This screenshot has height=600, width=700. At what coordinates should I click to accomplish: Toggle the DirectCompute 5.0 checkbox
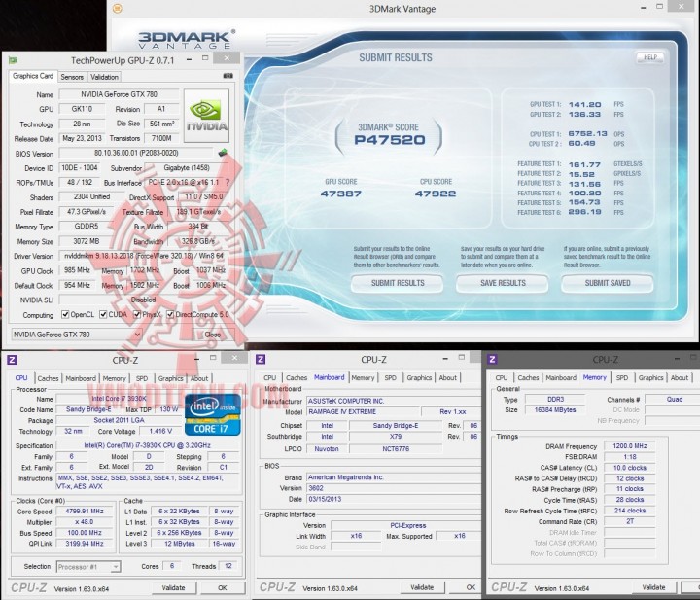tap(170, 315)
